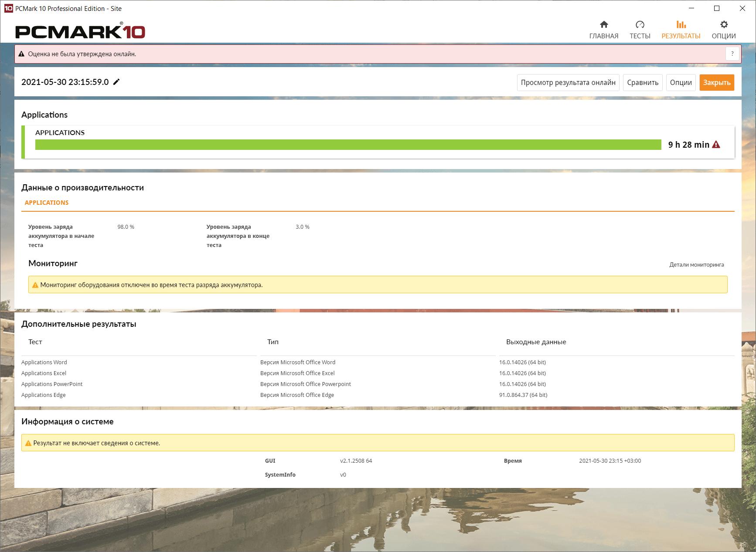Click the question mark help icon in the alert bar
The height and width of the screenshot is (552, 756).
[x=732, y=54]
